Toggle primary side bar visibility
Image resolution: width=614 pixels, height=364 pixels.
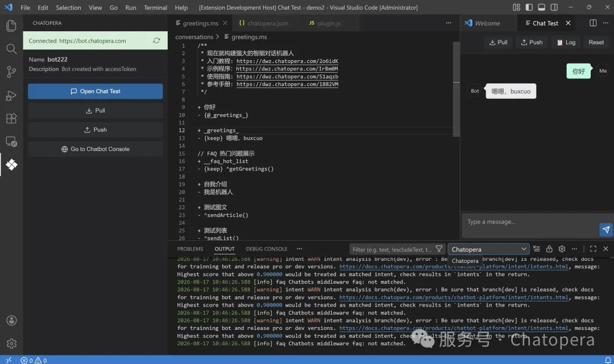[x=529, y=7]
